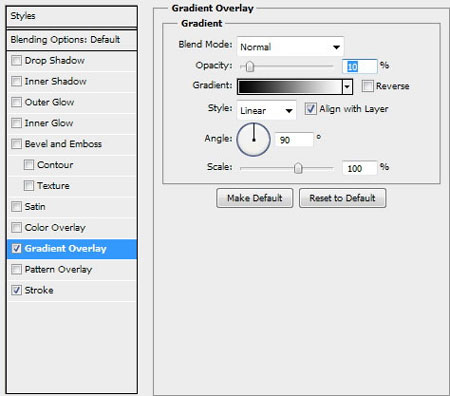
Task: Select the Color Overlay effect row
Action: [x=72, y=228]
